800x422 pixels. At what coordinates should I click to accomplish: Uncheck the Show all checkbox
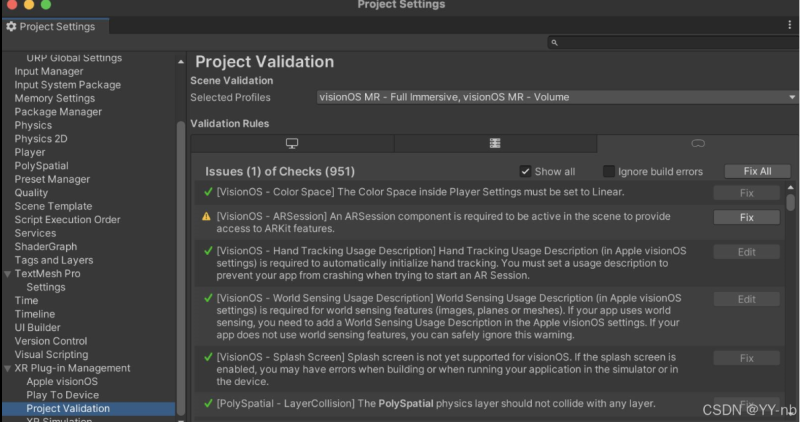pyautogui.click(x=525, y=171)
